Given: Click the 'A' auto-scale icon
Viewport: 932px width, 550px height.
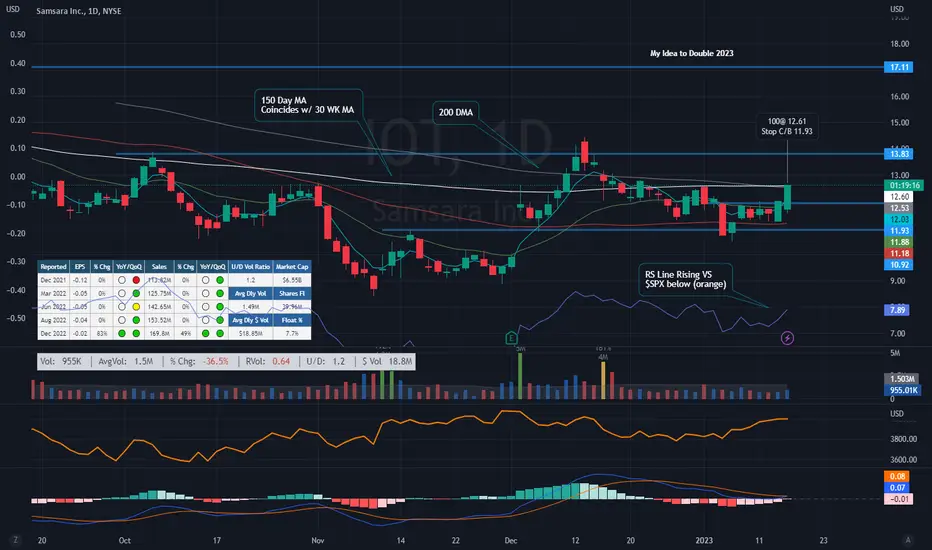Looking at the screenshot, I should [908, 540].
